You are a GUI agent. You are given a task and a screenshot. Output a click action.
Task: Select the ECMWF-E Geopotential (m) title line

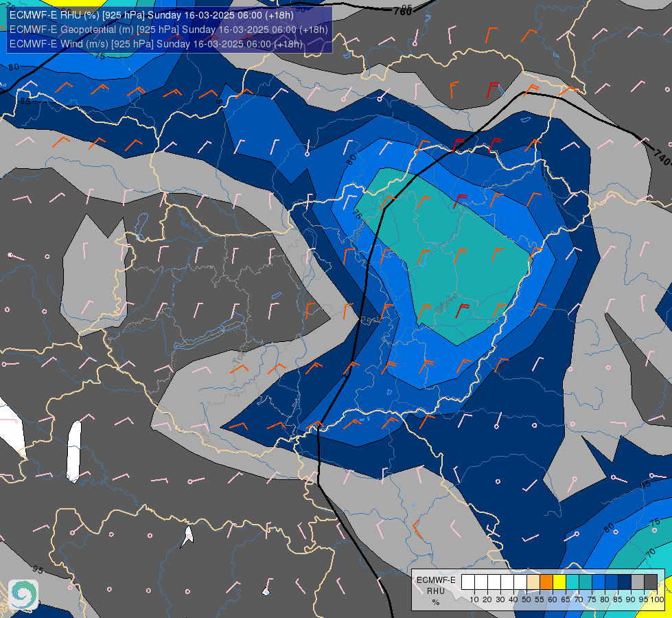(x=169, y=30)
